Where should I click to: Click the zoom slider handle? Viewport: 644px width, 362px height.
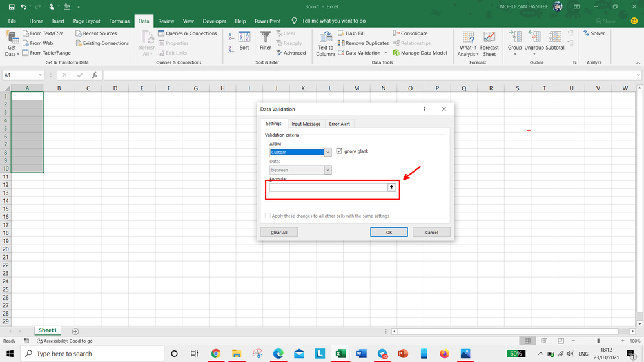[x=598, y=341]
